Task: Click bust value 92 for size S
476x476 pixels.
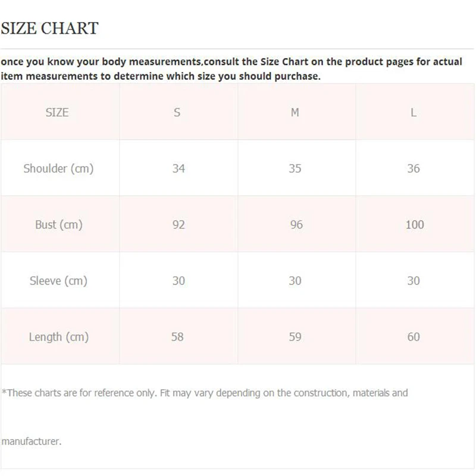Action: (x=178, y=224)
